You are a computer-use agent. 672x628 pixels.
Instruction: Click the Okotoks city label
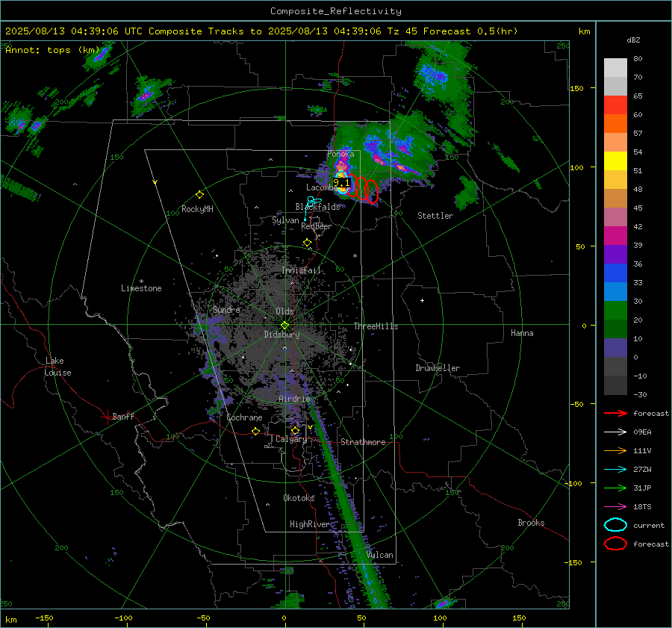(299, 497)
